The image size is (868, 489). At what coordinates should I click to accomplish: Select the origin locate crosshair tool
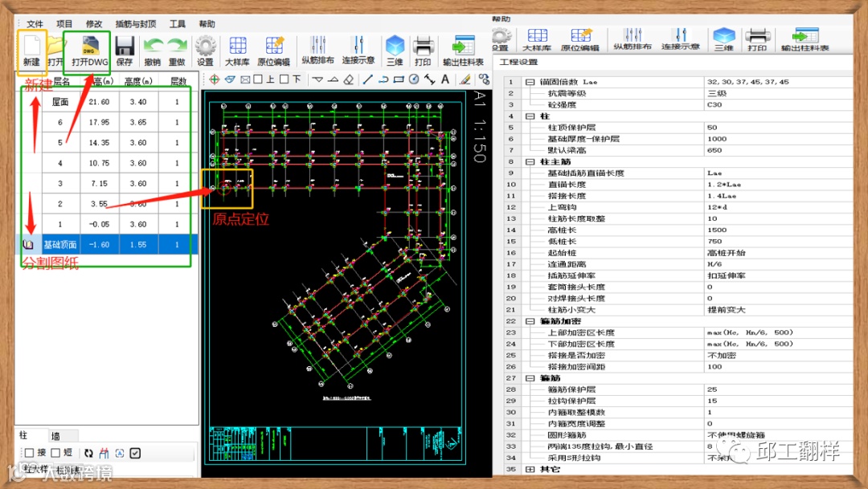tap(215, 79)
